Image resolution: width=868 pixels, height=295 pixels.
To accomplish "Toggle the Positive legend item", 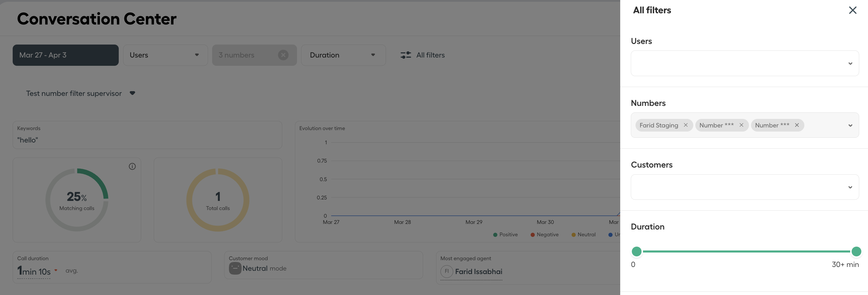I will click(505, 235).
